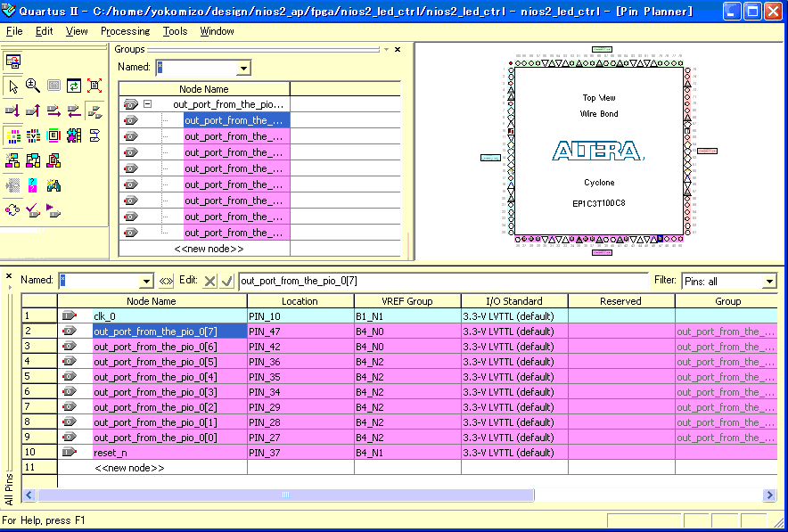The height and width of the screenshot is (532, 788).
Task: Click the Edit field showing out_port_from_the_pio_0[7]
Action: click(x=443, y=281)
